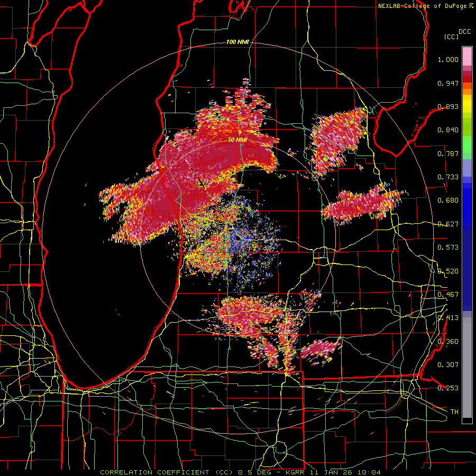Viewport: 476px width, 476px height.
Task: Pick the light pink top segment of the color bar
Action: click(x=467, y=56)
